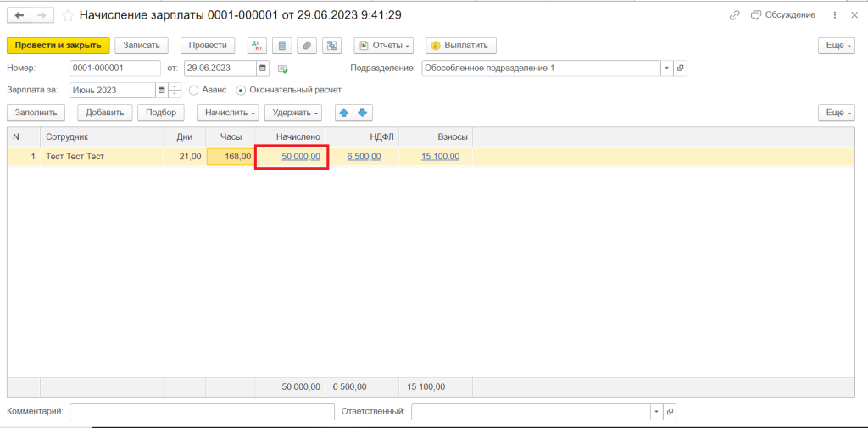
Task: Move row up with blue up arrow
Action: 345,113
